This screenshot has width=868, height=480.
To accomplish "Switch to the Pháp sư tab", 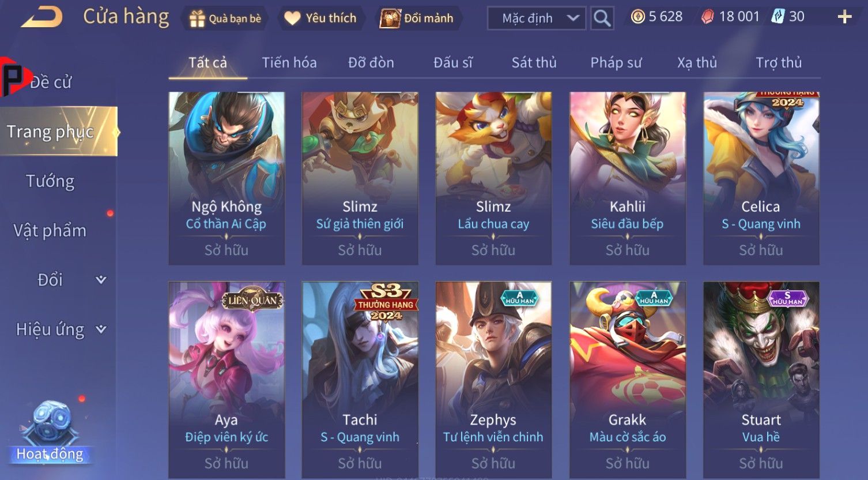I will (x=616, y=62).
